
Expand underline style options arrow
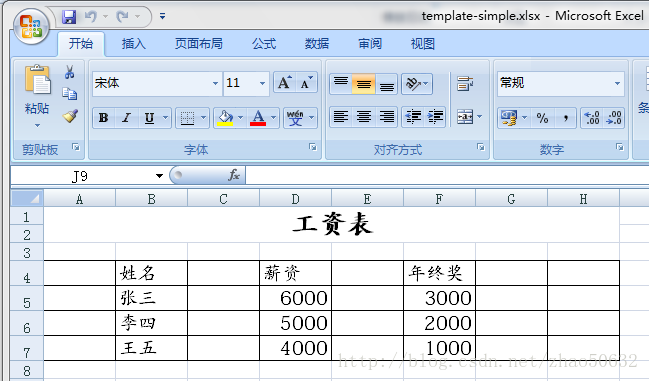166,118
